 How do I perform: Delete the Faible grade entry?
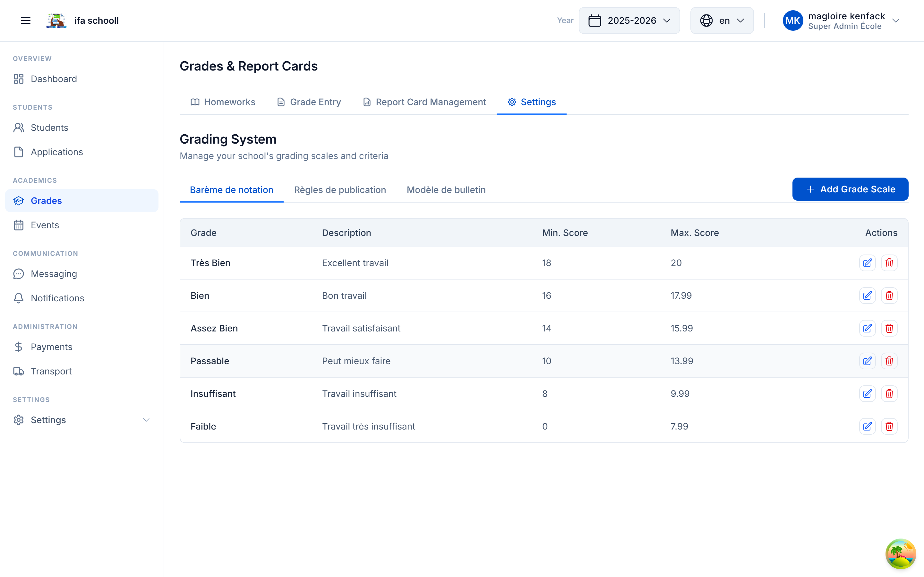889,426
